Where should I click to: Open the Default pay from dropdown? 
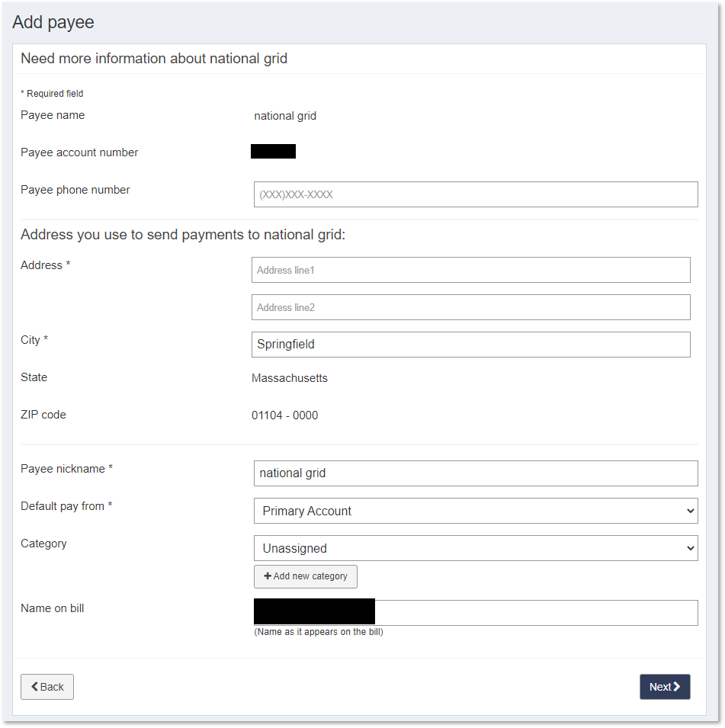tap(476, 511)
